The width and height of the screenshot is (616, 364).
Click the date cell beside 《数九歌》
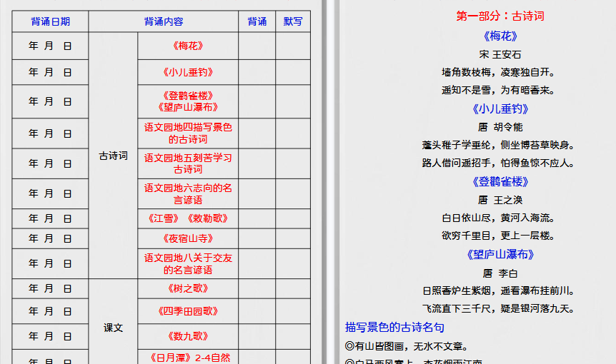(x=50, y=337)
